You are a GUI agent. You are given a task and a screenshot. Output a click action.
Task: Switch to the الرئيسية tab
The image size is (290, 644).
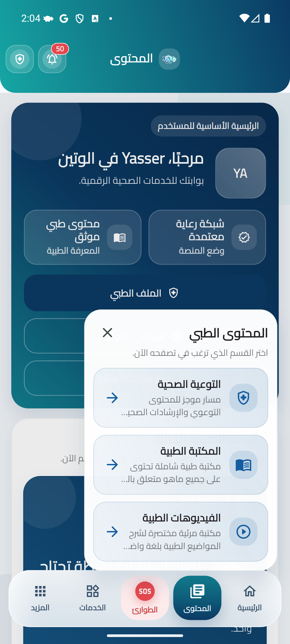click(249, 598)
